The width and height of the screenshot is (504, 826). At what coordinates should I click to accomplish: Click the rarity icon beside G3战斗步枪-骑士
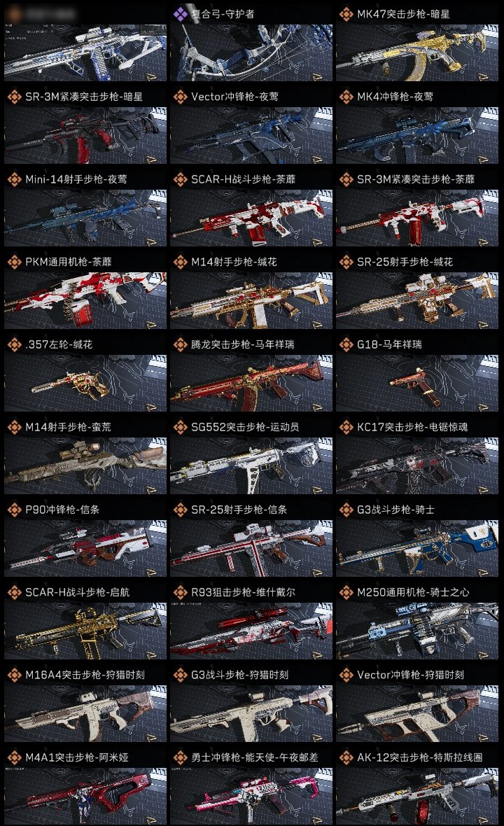pos(346,510)
